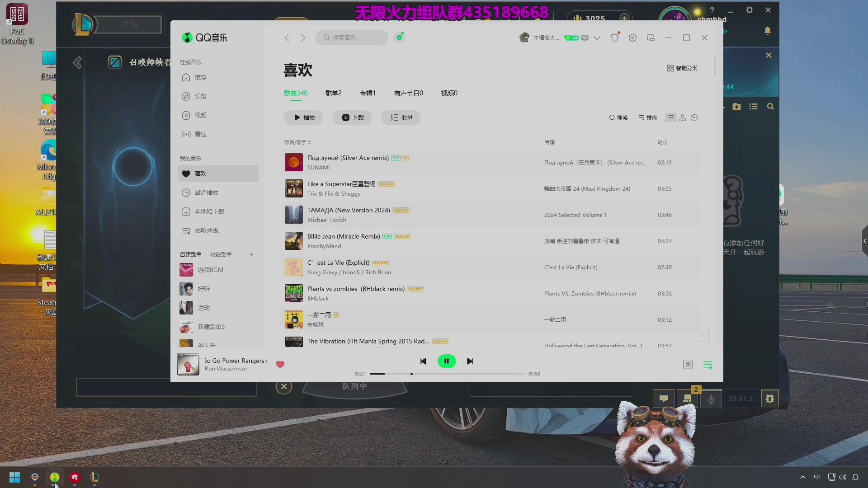Click artist link Michael Tovich
The image size is (868, 488).
click(x=326, y=220)
